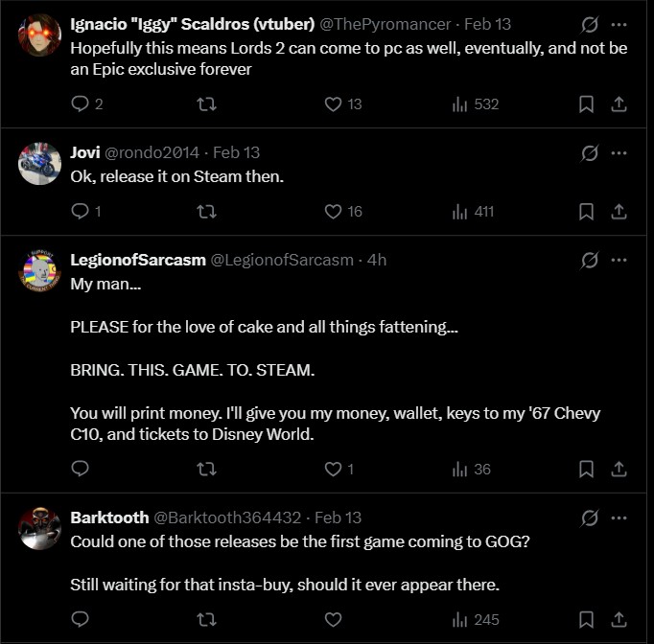
Task: Repost Jovi's tweet
Action: click(x=206, y=211)
